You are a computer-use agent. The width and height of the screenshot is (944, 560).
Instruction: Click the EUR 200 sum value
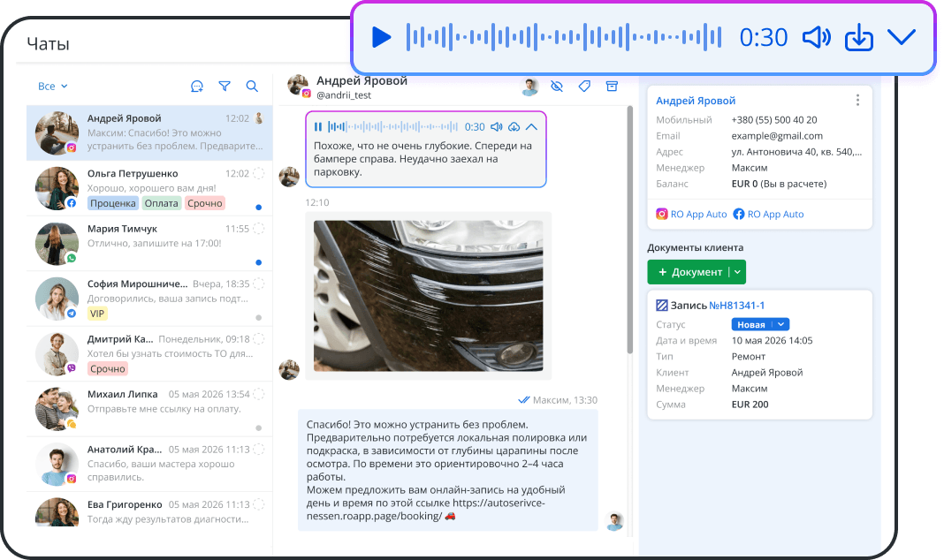coord(750,405)
